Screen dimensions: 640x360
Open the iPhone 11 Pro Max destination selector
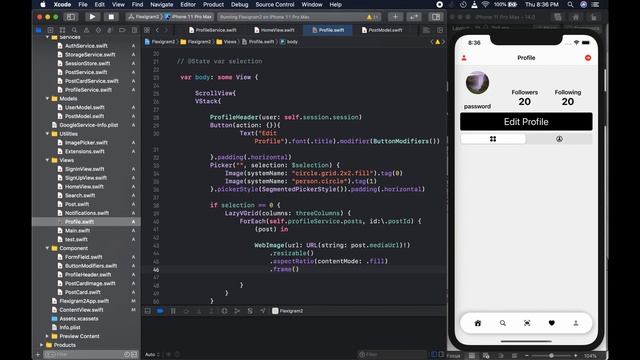[x=189, y=17]
